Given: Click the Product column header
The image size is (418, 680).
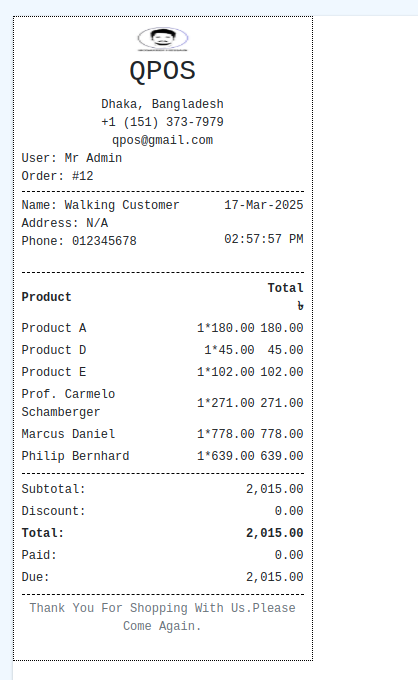Looking at the screenshot, I should (x=46, y=297).
